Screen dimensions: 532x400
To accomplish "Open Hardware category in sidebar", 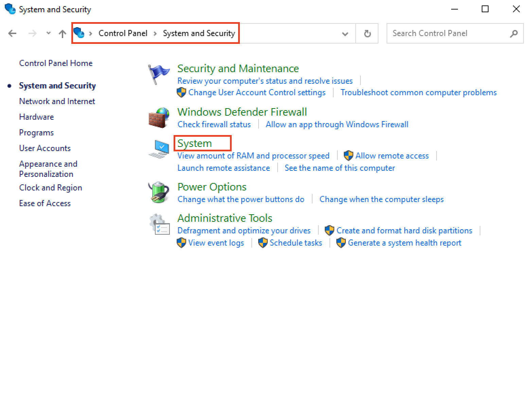I will coord(36,117).
